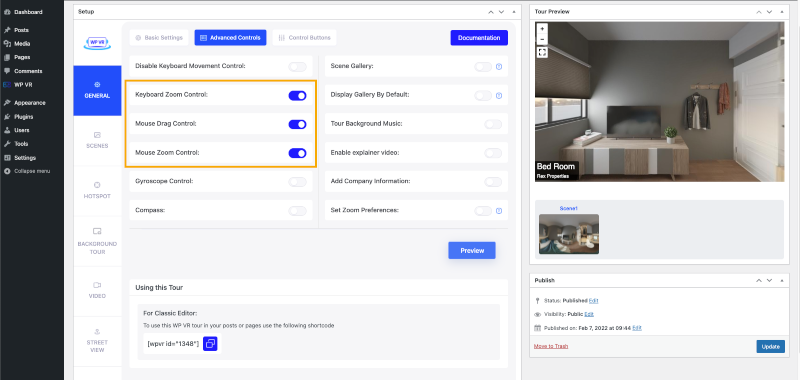Select the General section in sidebar

coord(97,90)
